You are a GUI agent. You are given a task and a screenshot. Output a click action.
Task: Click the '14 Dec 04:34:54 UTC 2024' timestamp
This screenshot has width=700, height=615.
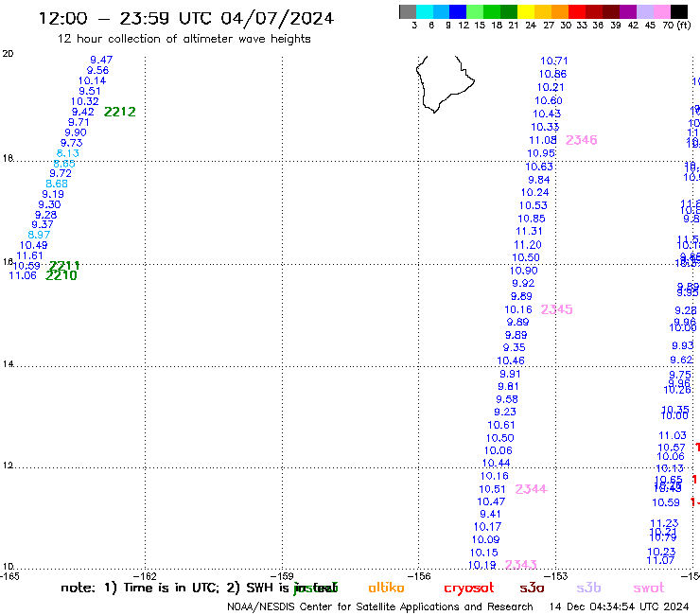619,606
